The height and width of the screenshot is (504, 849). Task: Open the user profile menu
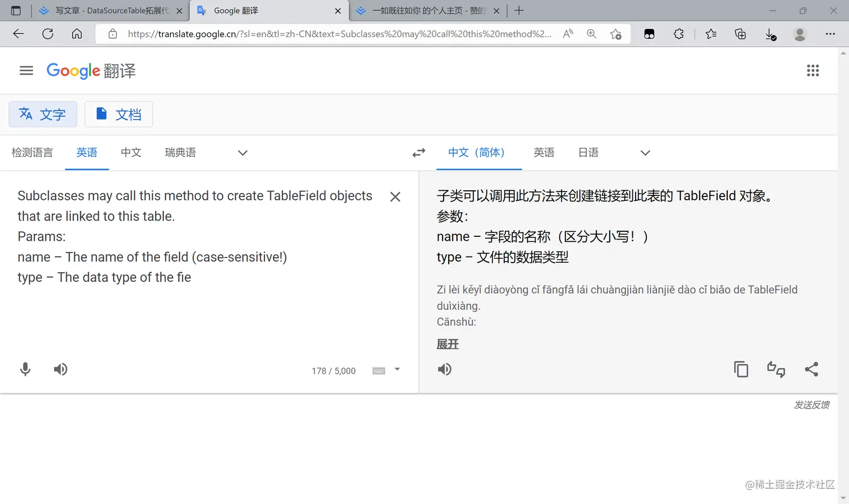click(800, 34)
